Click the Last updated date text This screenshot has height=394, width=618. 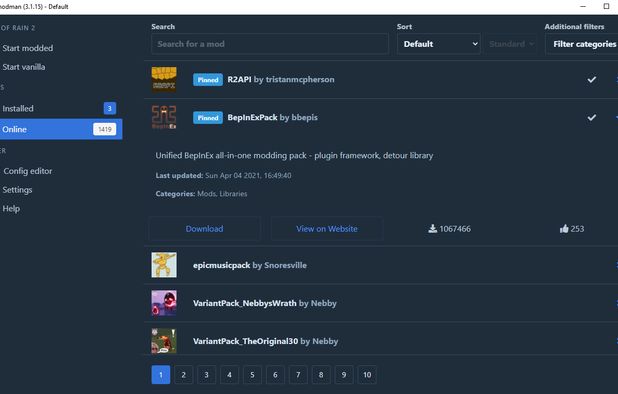[223, 175]
